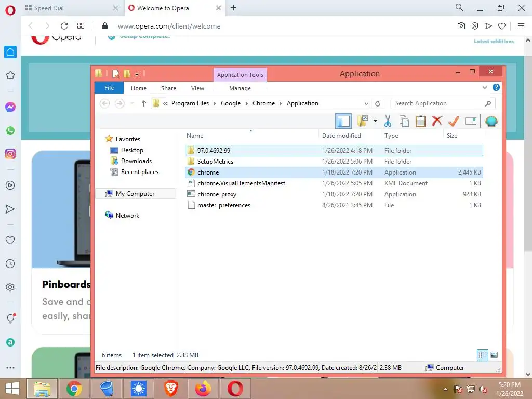Go up one folder level arrow
The image size is (532, 399).
click(x=143, y=103)
